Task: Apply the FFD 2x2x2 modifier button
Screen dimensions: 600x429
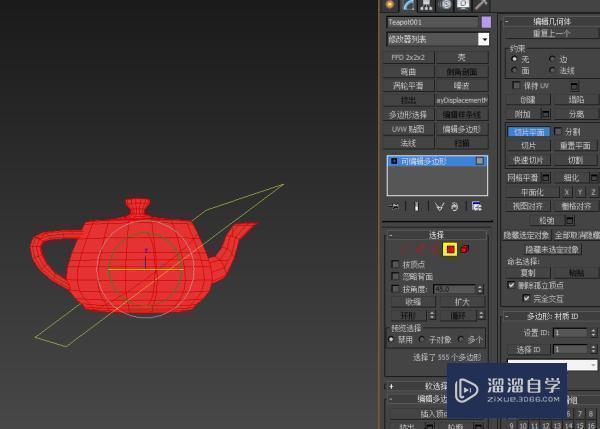Action: pos(408,57)
